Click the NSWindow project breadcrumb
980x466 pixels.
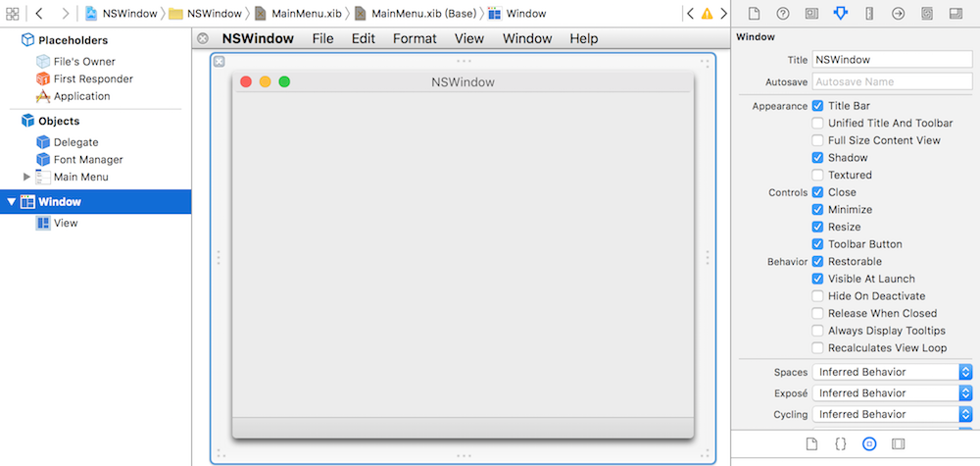(x=122, y=13)
